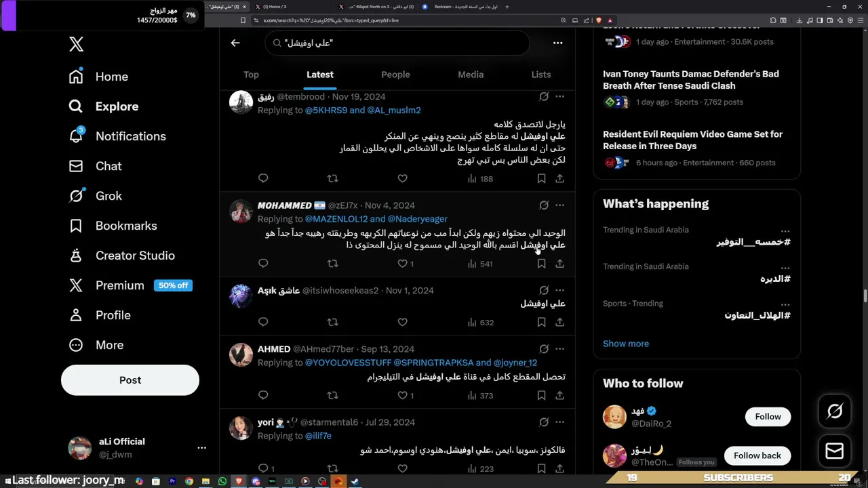Open Home in the sidebar
This screenshot has height=488, width=868.
pos(98,77)
